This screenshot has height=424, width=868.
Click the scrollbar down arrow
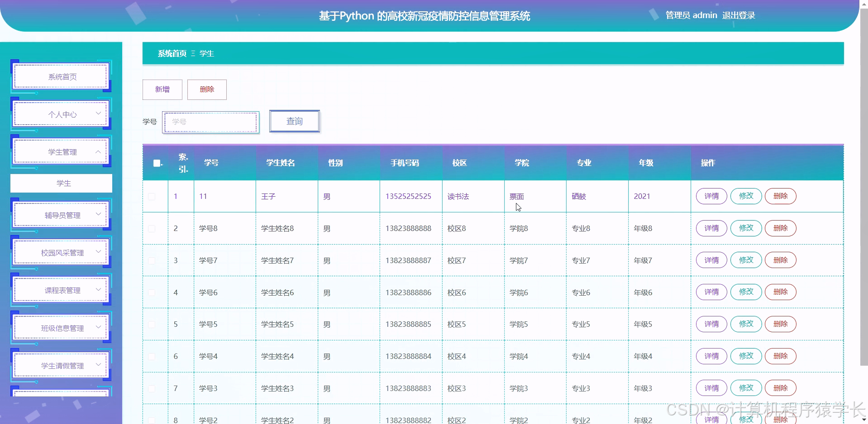[864, 420]
